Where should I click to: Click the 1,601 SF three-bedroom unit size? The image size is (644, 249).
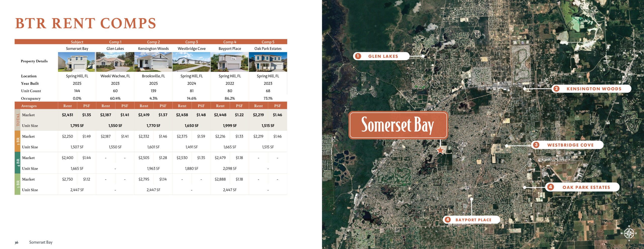(153, 147)
